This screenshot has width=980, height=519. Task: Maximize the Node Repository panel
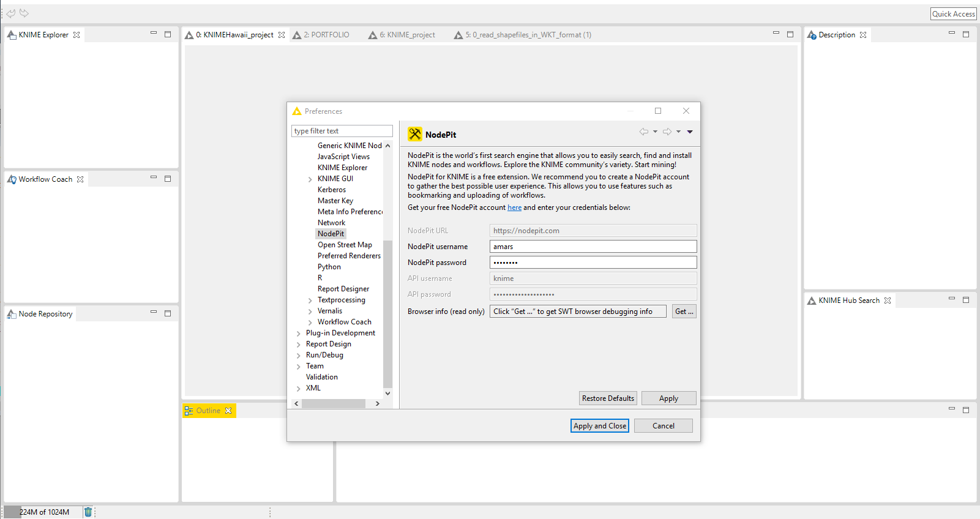(x=168, y=313)
